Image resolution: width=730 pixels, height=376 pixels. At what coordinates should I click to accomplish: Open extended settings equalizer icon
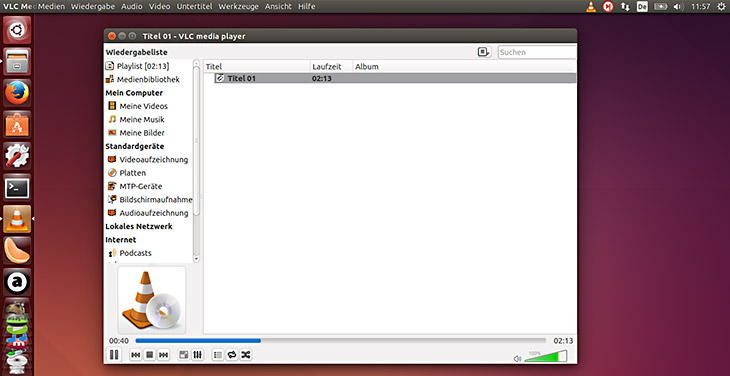pos(197,355)
